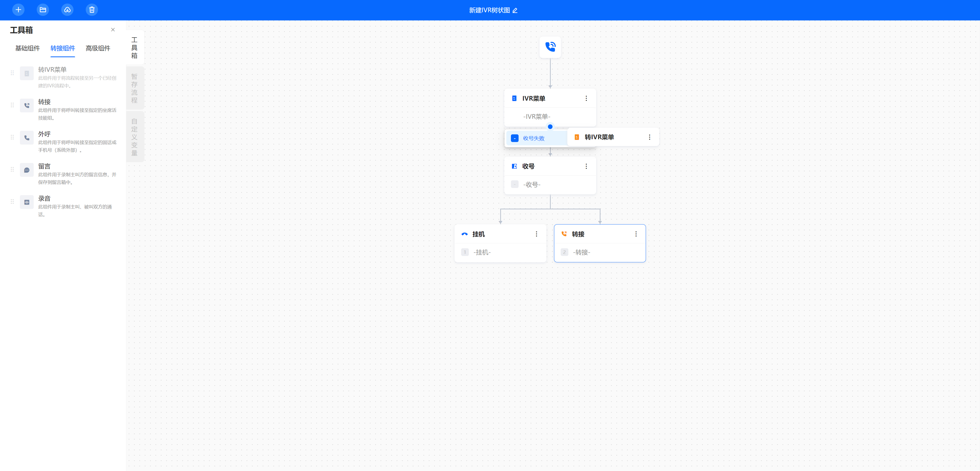This screenshot has width=980, height=471.
Task: Select the 转IVR菜单 node title on canvas
Action: pos(599,137)
